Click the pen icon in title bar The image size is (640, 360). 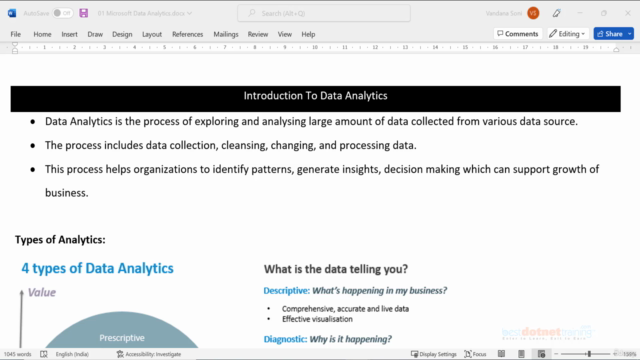(x=556, y=13)
